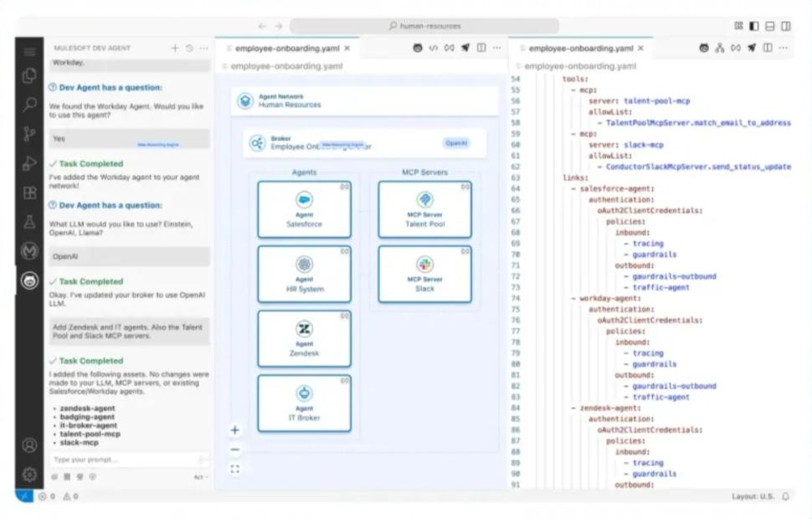Open the Act mode dropdown in the chat
Screen dimensions: 812x519
(200, 477)
